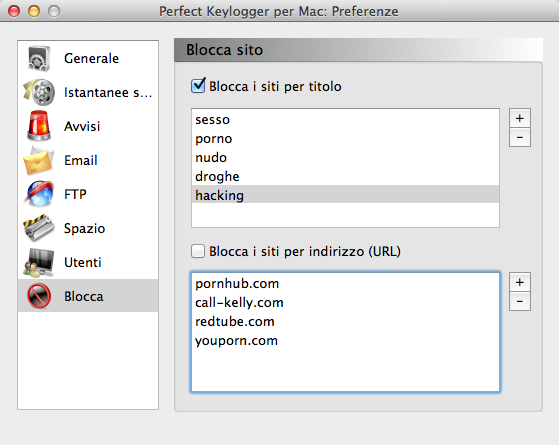Open the FTP globe icon

39,194
